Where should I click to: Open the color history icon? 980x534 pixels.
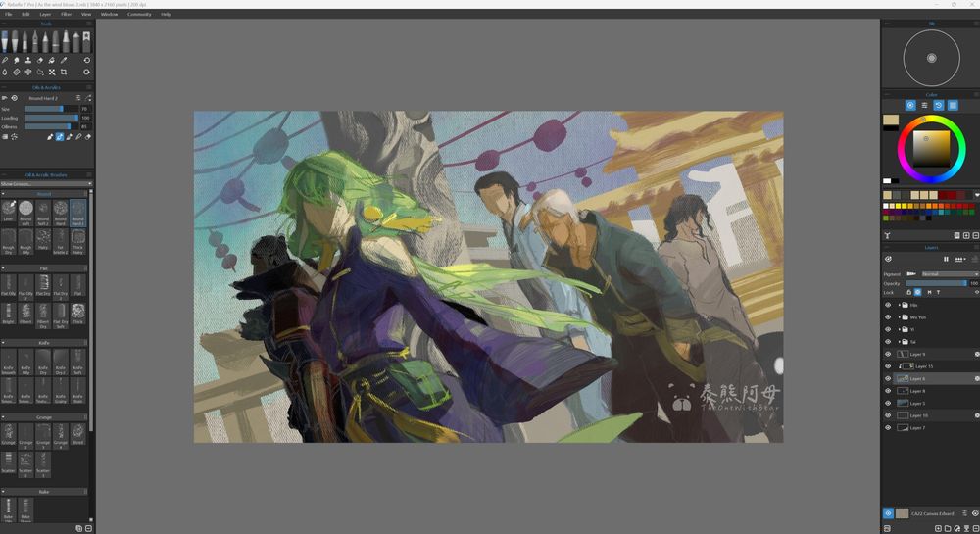[x=939, y=105]
